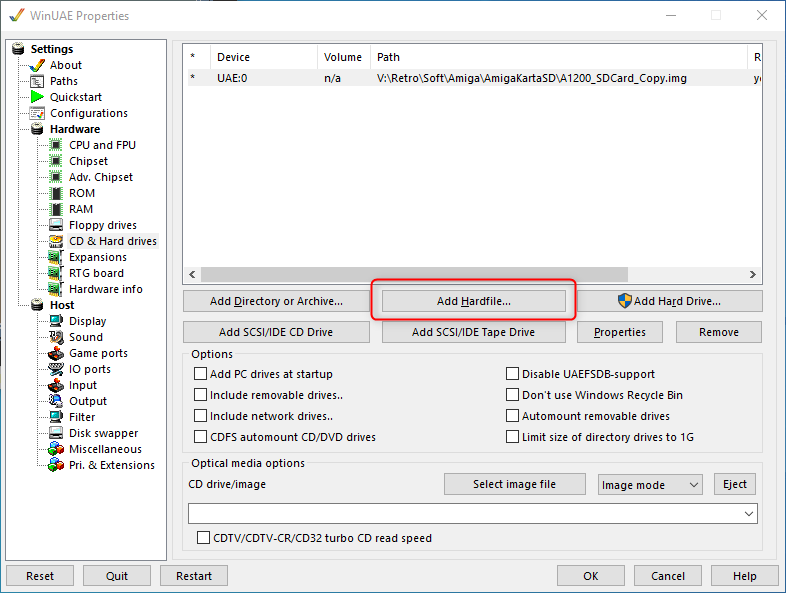Click the Floppy drives icon

point(56,225)
